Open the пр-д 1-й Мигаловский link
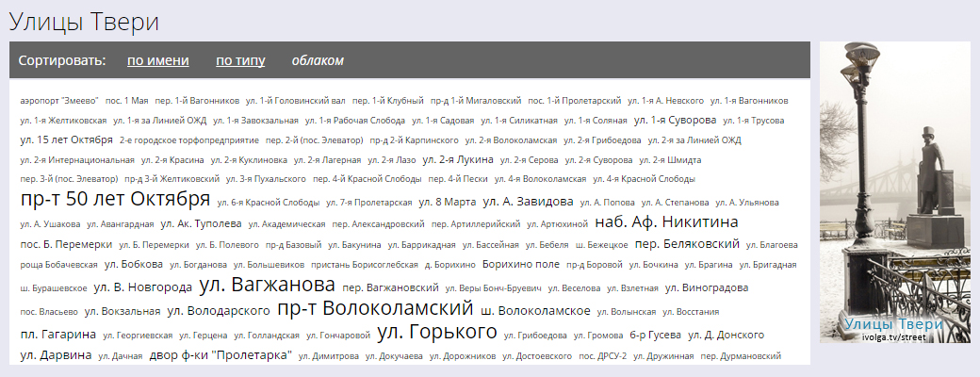980x377 pixels. point(476,101)
